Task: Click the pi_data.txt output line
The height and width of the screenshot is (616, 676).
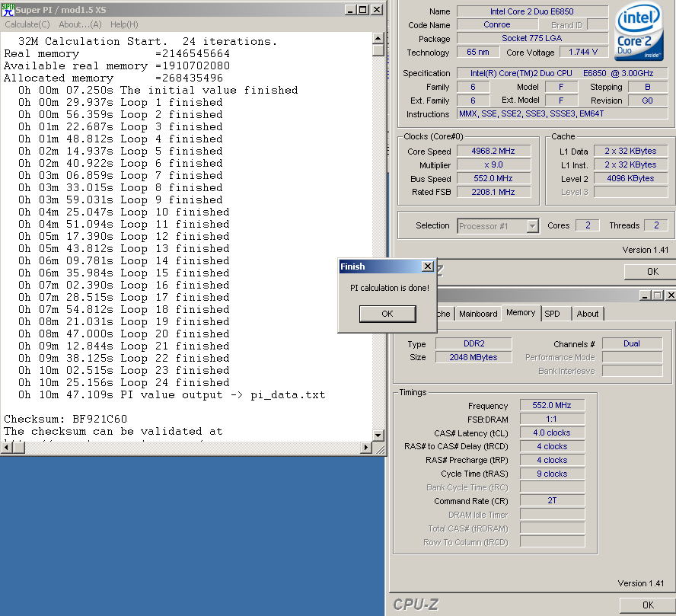Action: [171, 395]
